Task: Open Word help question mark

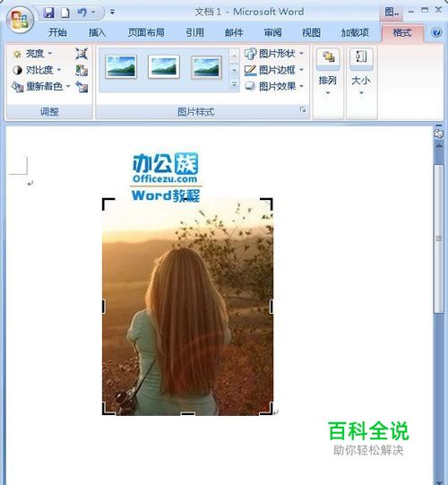Action: coord(436,32)
